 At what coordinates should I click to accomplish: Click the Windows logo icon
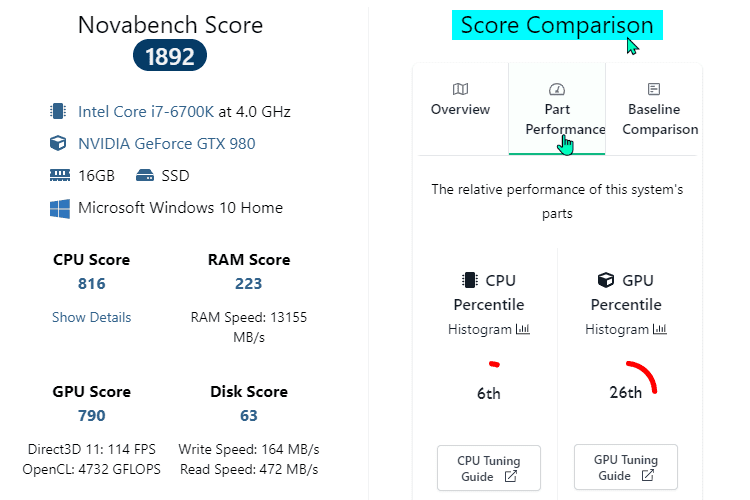click(x=59, y=208)
